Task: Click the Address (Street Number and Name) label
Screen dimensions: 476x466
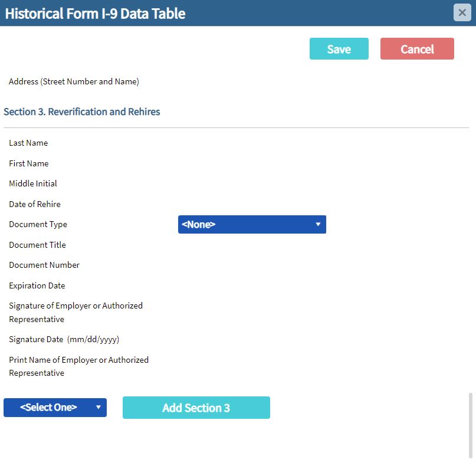Action: click(x=74, y=81)
